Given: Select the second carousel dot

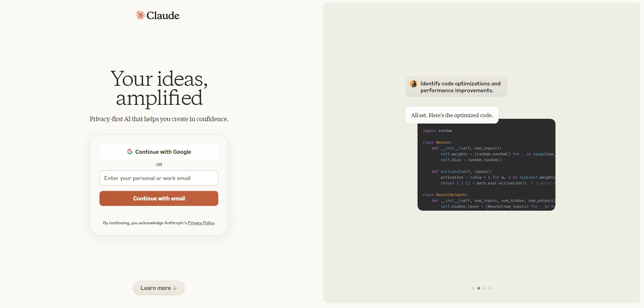Looking at the screenshot, I should 479,288.
